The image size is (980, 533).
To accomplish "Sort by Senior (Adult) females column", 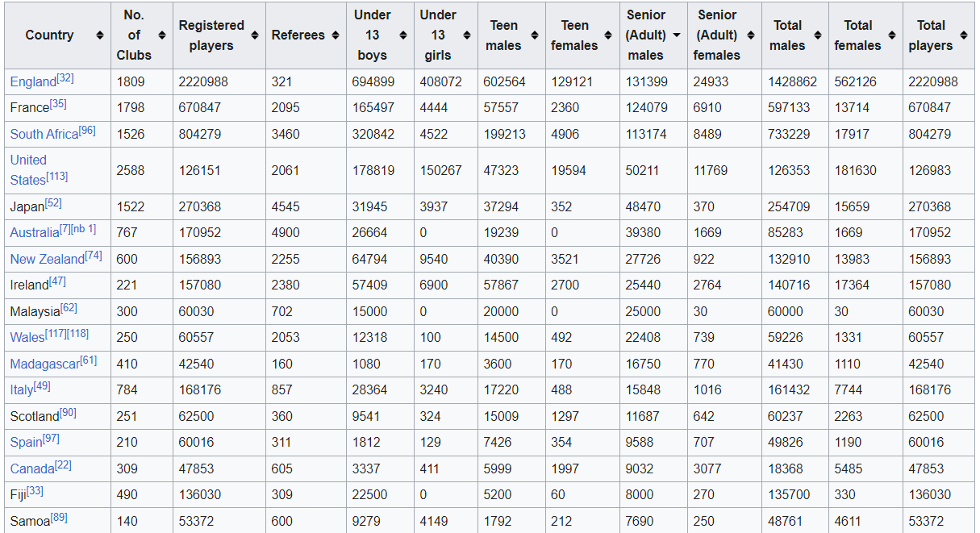I will point(751,35).
